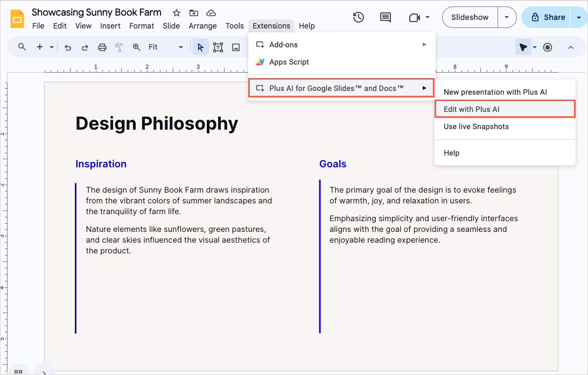Open the Help menu in menu bar
Image resolution: width=588 pixels, height=375 pixels.
(307, 26)
